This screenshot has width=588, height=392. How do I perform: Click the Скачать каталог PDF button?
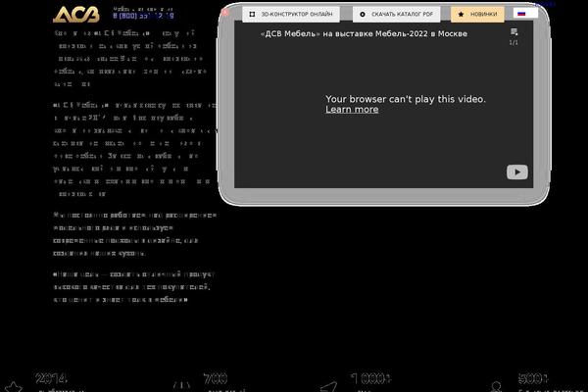[396, 15]
